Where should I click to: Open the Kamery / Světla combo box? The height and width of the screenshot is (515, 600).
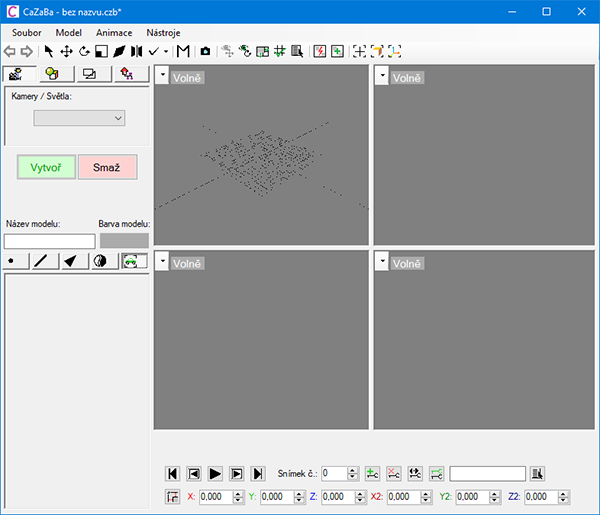[x=79, y=118]
